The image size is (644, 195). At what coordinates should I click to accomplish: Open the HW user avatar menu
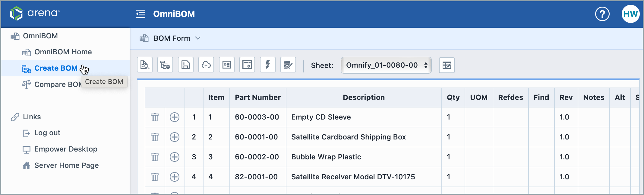point(630,14)
